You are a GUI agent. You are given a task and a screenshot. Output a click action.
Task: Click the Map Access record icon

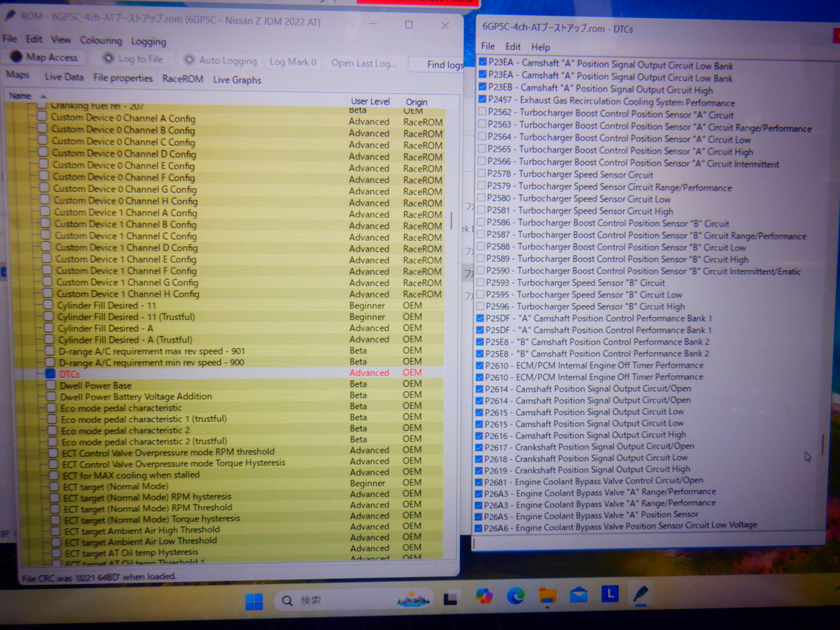(x=16, y=56)
